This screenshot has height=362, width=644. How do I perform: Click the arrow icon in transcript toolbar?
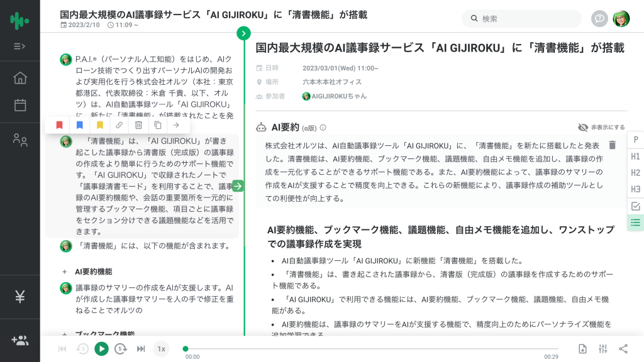[x=176, y=125]
